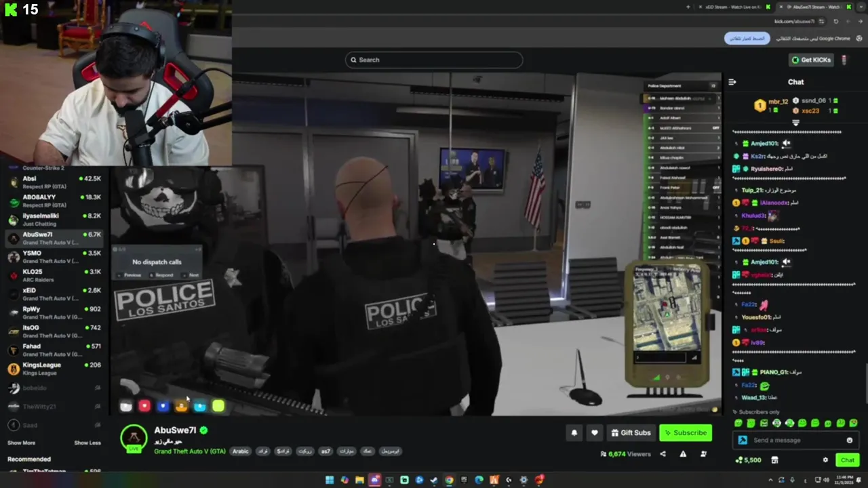Click AbuSwe7l's live avatar under the video
Screen dimensions: 868x488
(134, 439)
